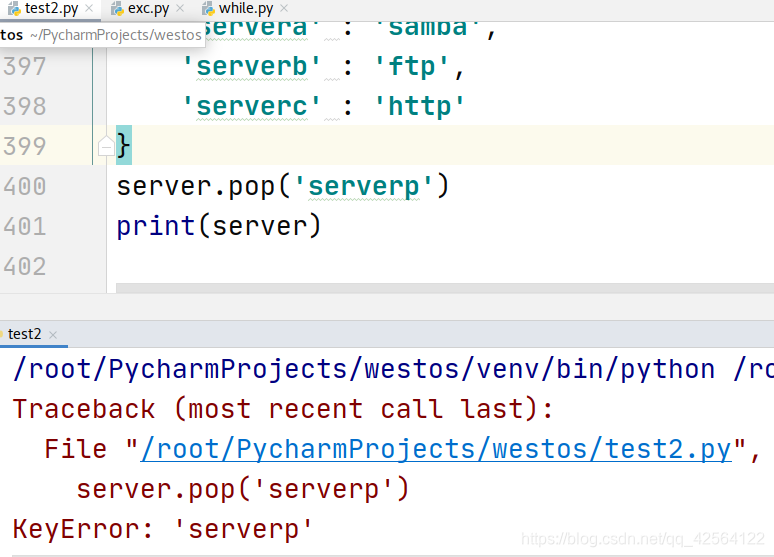This screenshot has height=557, width=774.
Task: Close the while.py editor tab
Action: 284,8
